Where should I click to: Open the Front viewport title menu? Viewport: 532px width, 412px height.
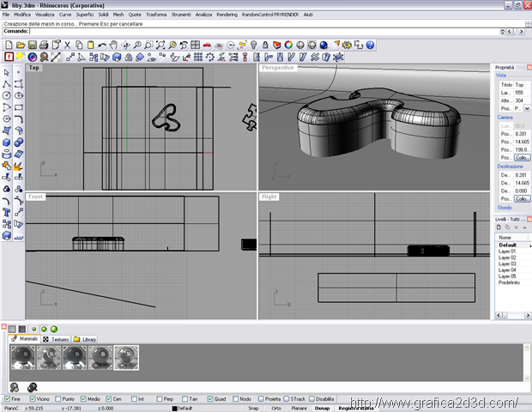click(36, 197)
